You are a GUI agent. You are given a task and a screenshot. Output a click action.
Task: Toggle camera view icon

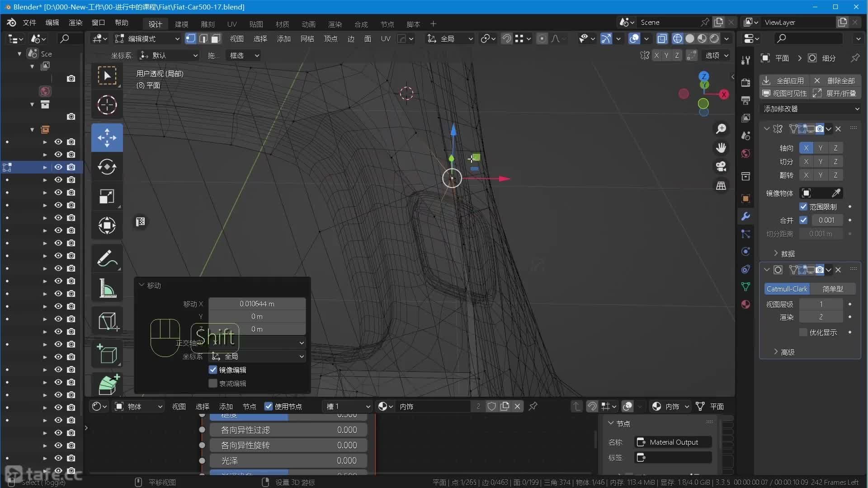(721, 167)
